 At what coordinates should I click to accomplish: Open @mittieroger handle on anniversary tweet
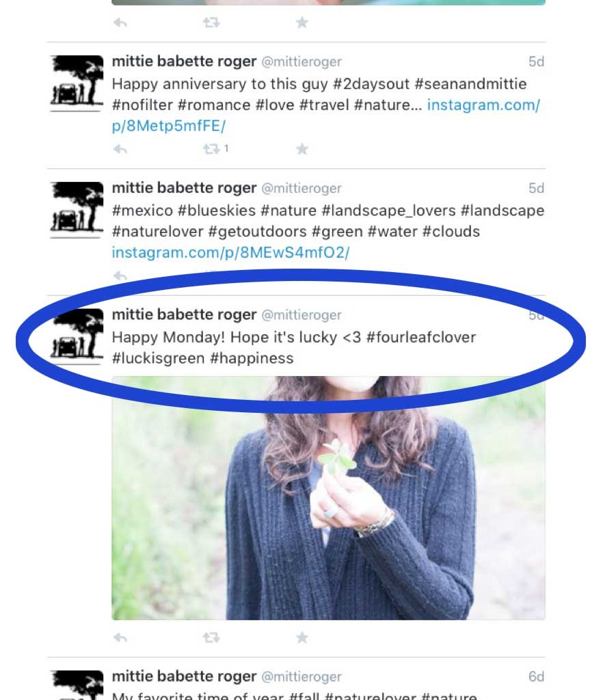point(301,62)
